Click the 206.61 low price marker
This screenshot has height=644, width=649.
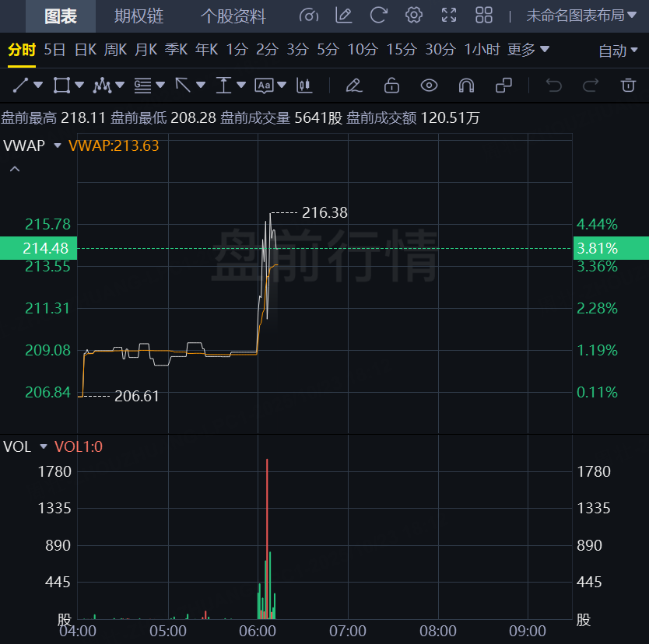137,396
